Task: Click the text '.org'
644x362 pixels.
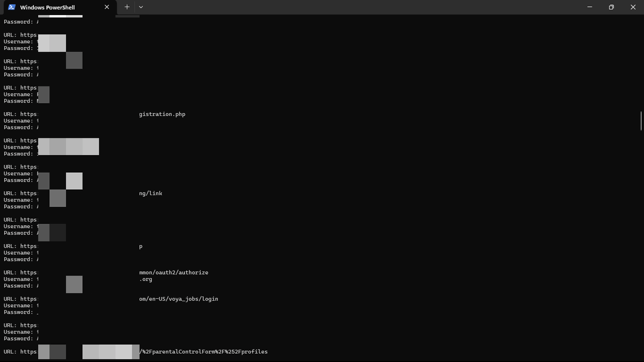Action: point(145,279)
